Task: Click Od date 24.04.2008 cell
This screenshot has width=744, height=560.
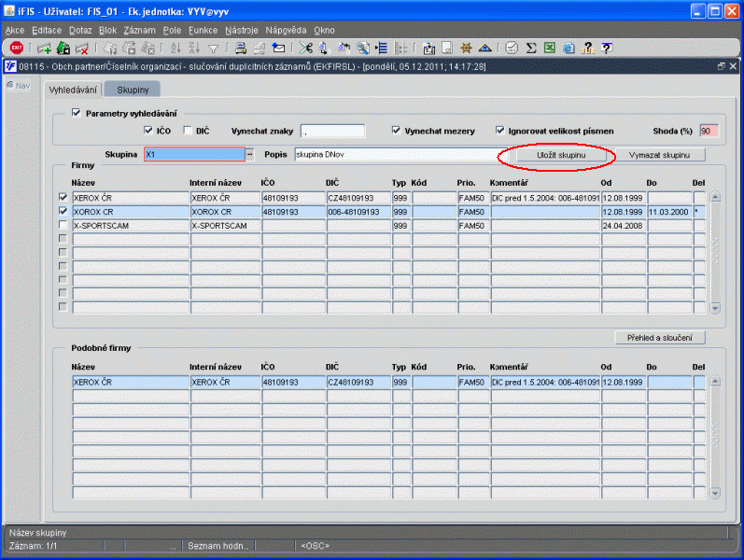Action: (624, 226)
